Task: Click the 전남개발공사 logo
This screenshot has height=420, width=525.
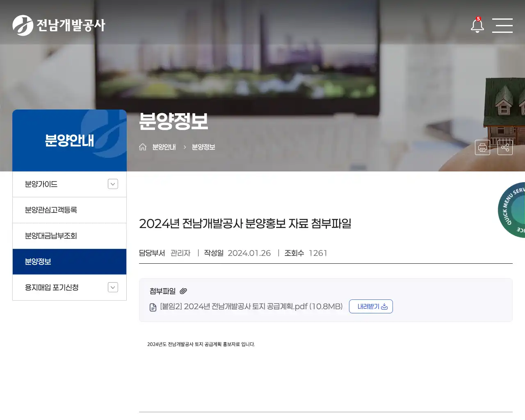Action: (x=59, y=25)
